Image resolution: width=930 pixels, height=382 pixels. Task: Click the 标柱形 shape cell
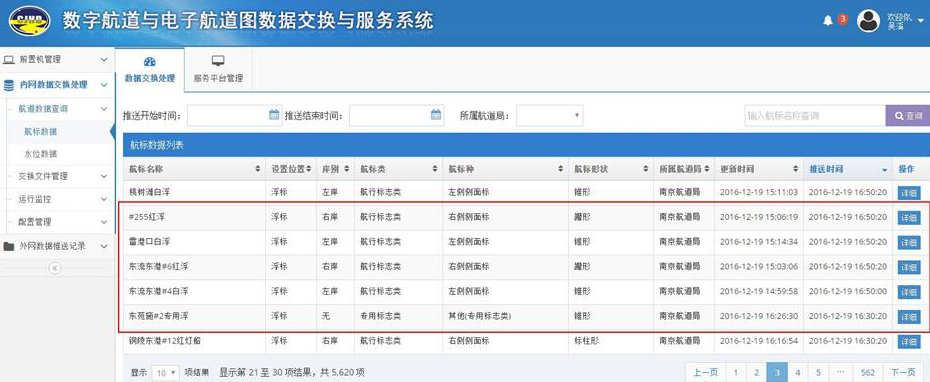click(x=587, y=342)
